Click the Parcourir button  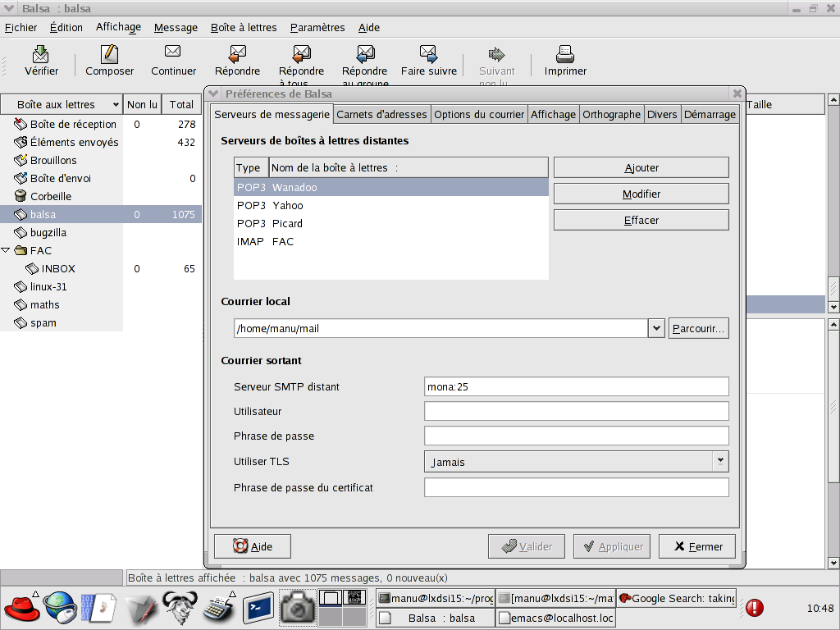tap(698, 328)
